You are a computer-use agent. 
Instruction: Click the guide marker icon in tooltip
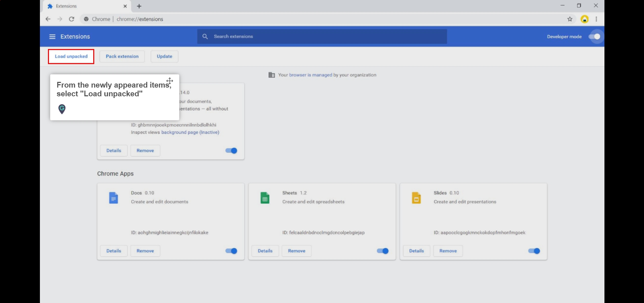(x=62, y=109)
